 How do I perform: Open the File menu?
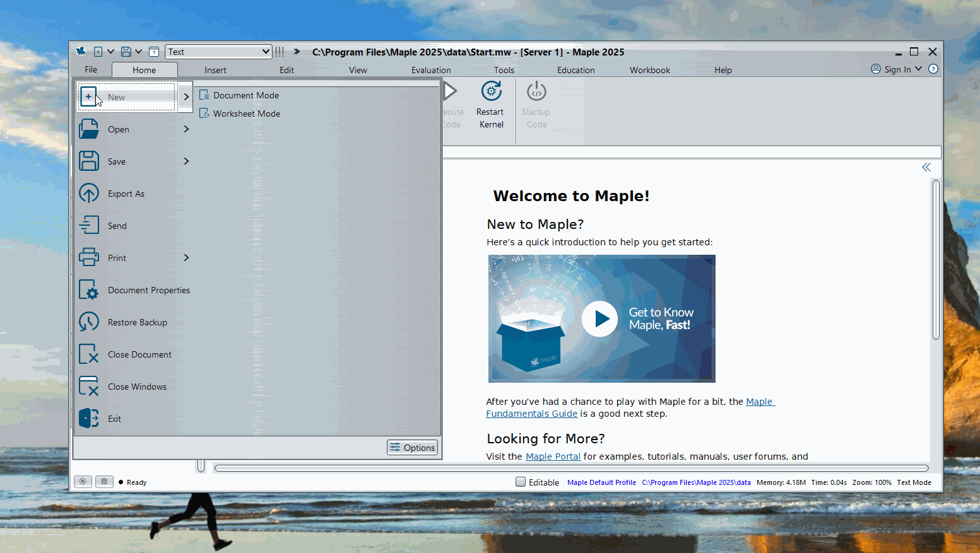point(91,70)
